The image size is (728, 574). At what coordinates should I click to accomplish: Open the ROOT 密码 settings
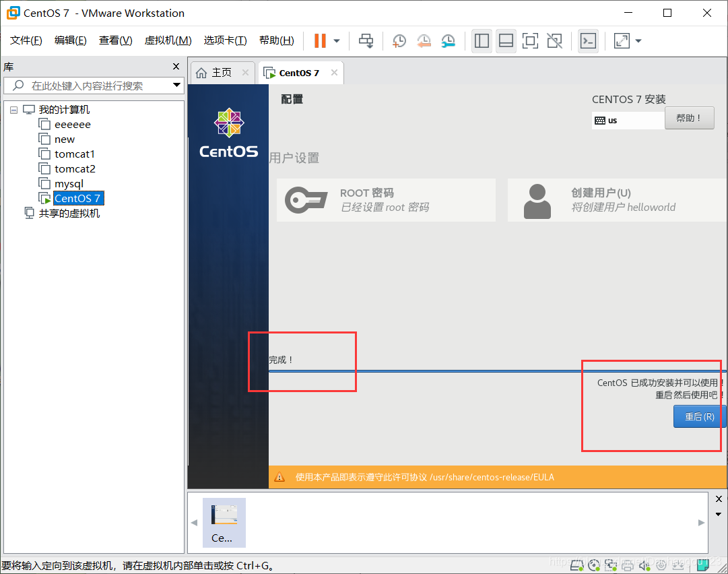386,200
